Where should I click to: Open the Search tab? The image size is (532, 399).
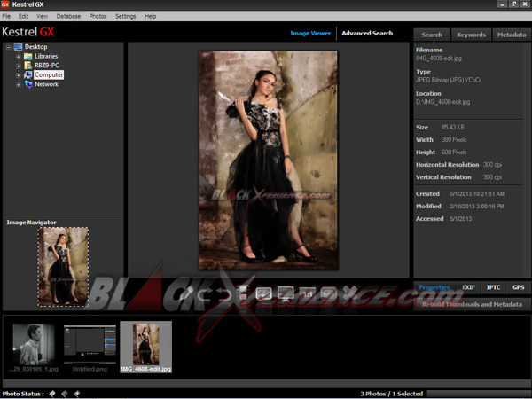(432, 35)
